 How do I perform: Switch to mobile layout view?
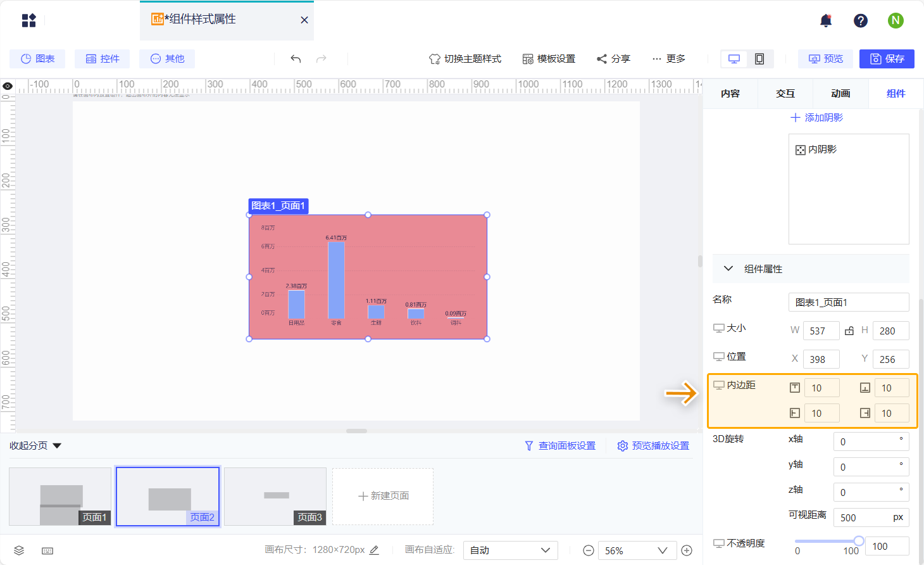pyautogui.click(x=759, y=59)
